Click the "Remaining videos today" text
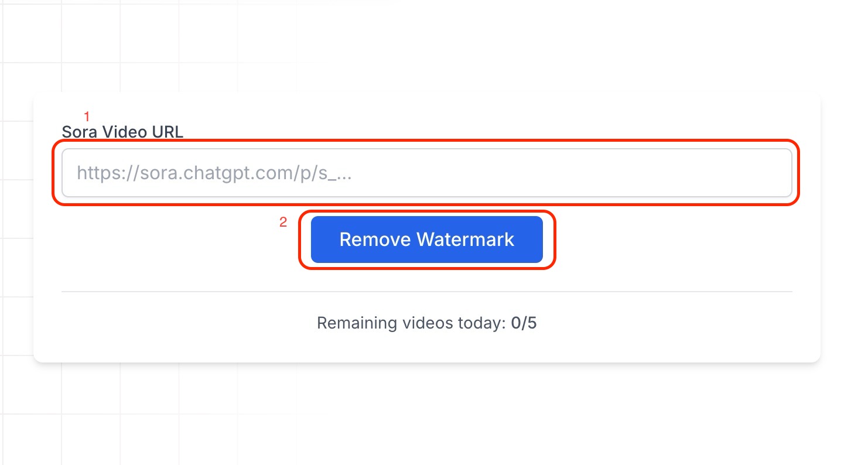The width and height of the screenshot is (868, 465). tap(411, 323)
